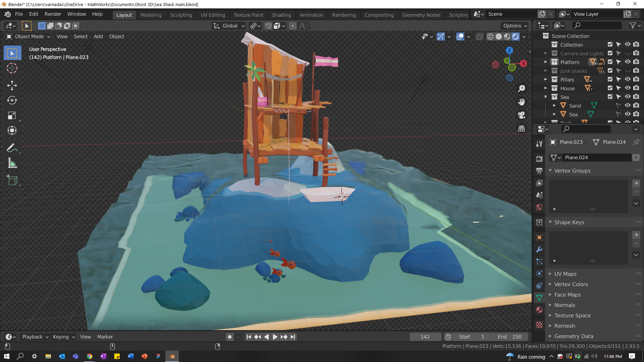Toggle Sand object viewport visibility
The height and width of the screenshot is (362, 644).
[x=627, y=106]
